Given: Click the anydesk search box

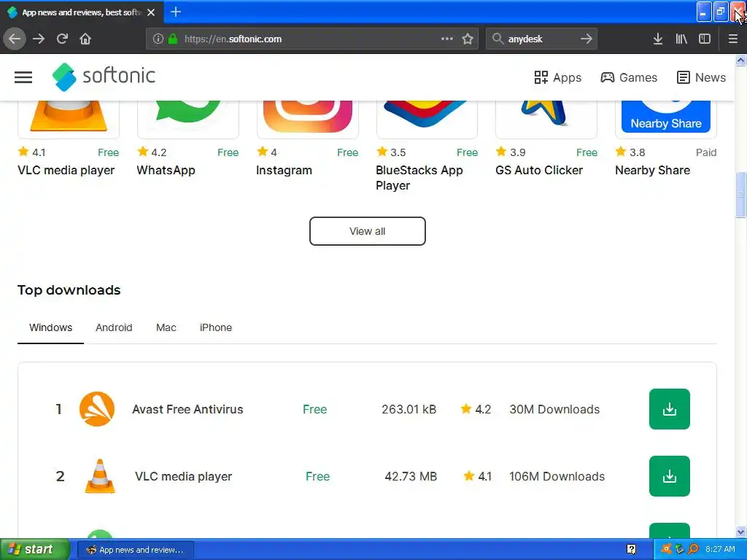Looking at the screenshot, I should pos(541,39).
